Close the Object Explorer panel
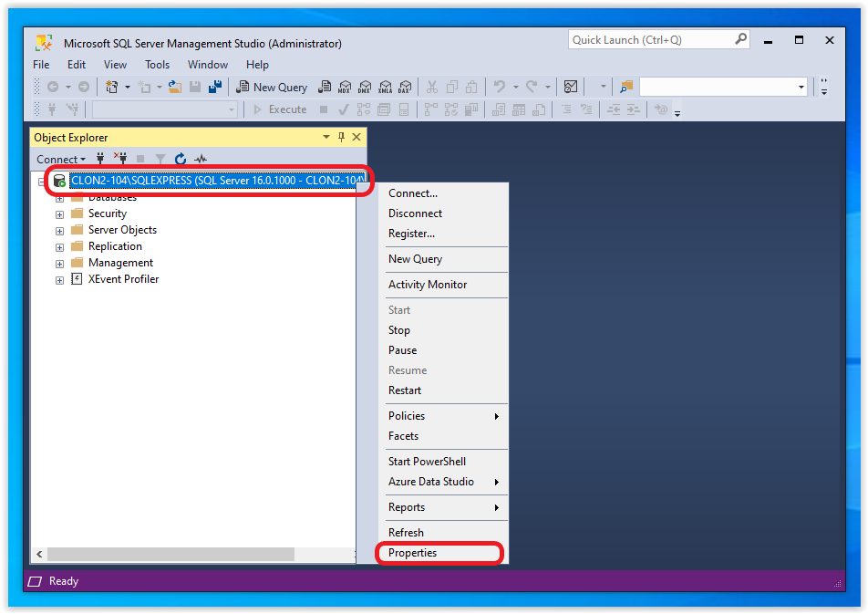Viewport: 868px width, 614px height. [x=356, y=137]
